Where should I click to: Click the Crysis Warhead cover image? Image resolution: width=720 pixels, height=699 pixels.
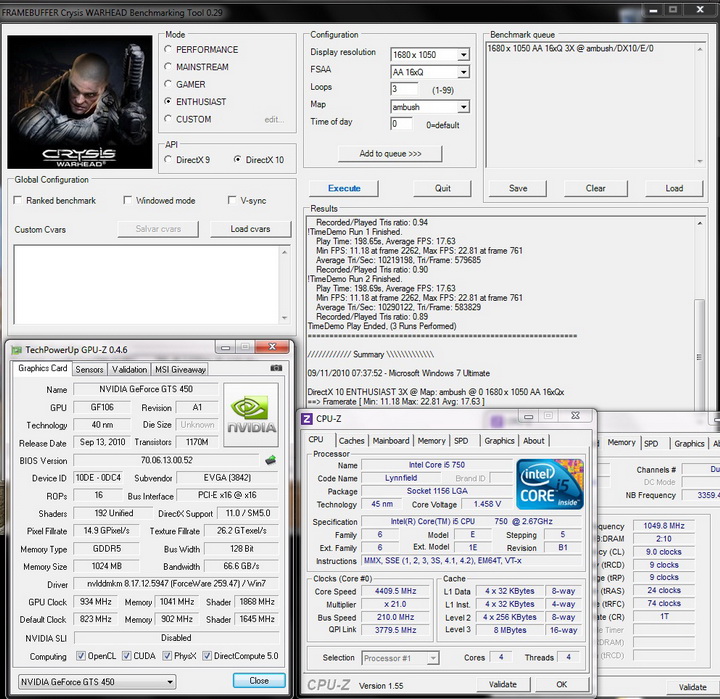click(x=80, y=102)
